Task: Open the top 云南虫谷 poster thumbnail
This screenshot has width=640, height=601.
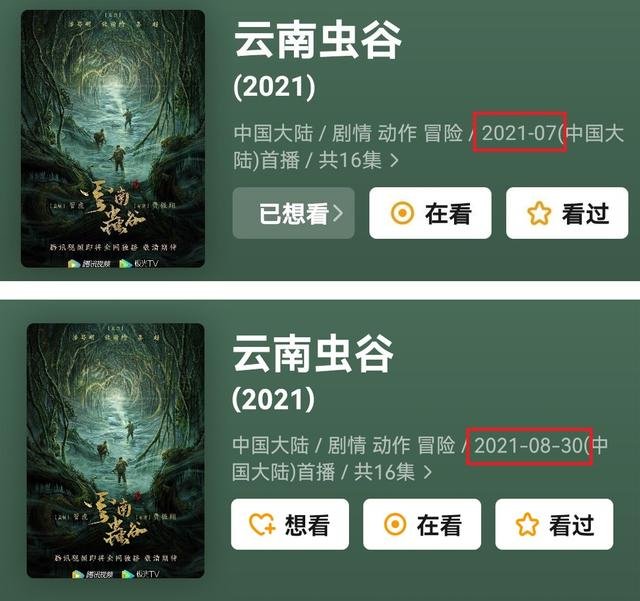Action: 113,139
